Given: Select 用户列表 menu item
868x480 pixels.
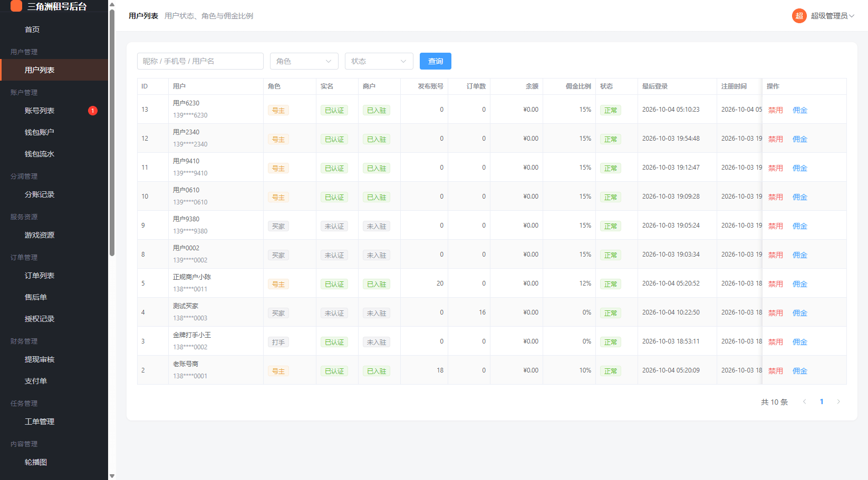Looking at the screenshot, I should click(54, 70).
